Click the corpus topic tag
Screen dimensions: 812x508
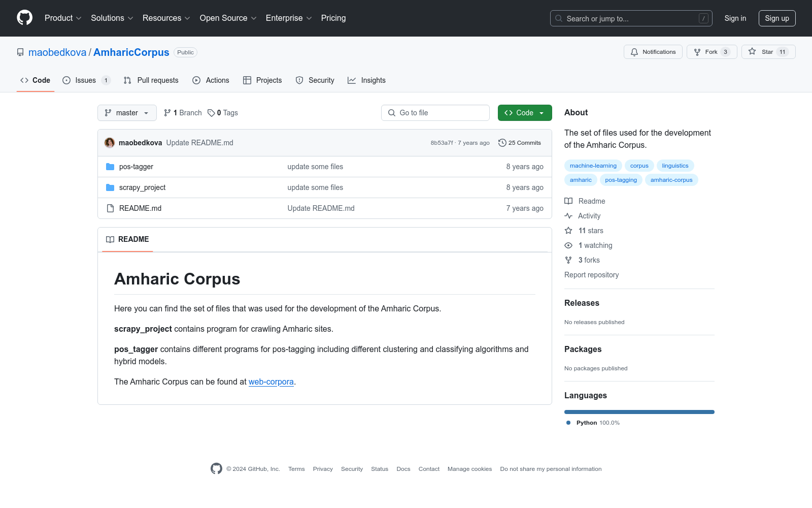pos(639,166)
